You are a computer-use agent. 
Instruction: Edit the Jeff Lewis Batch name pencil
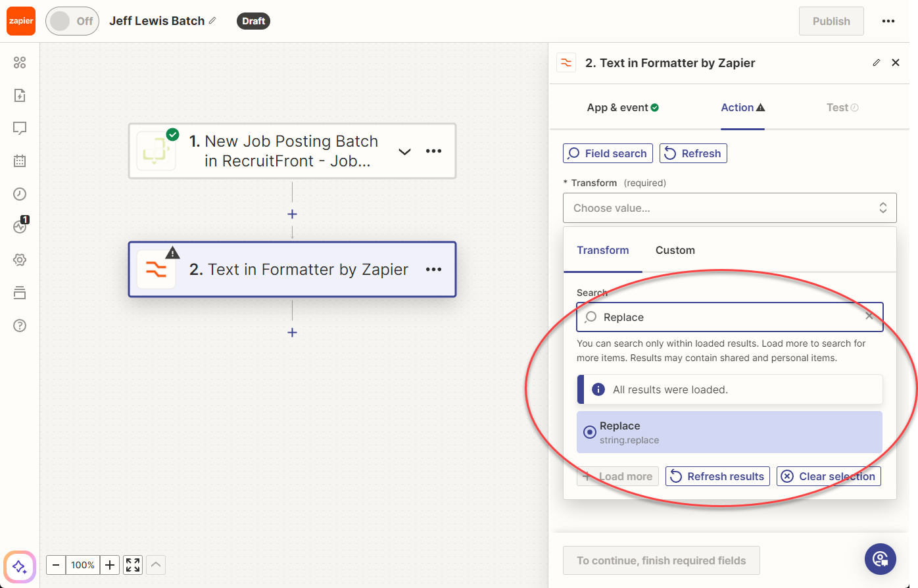click(212, 21)
